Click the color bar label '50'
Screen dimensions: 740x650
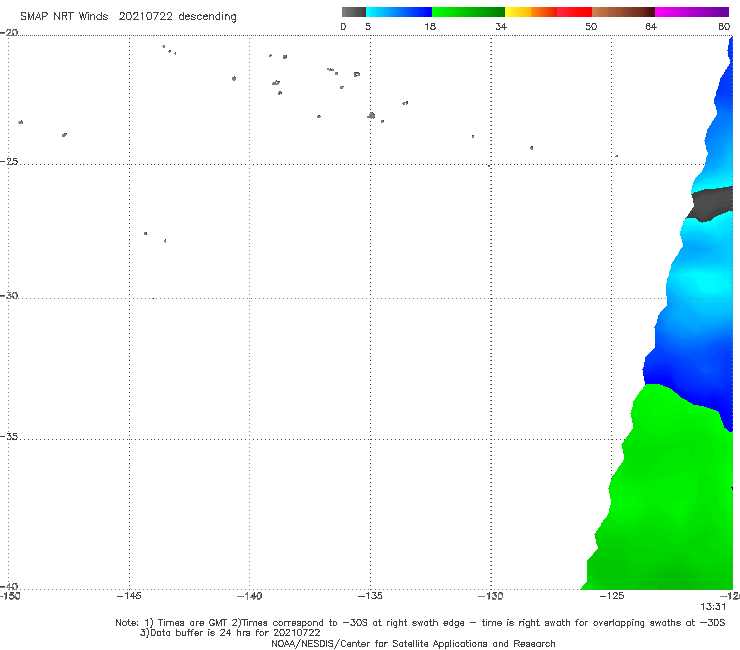point(591,27)
